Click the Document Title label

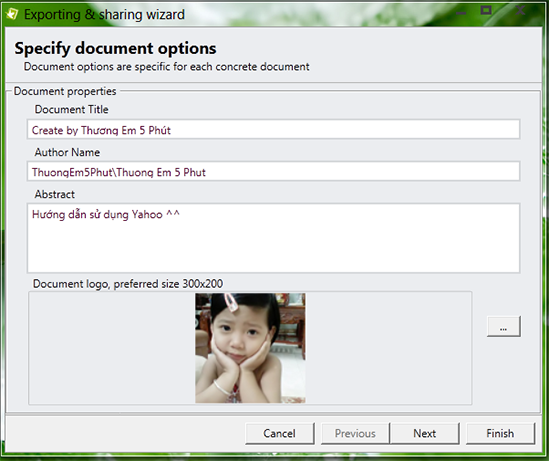71,110
